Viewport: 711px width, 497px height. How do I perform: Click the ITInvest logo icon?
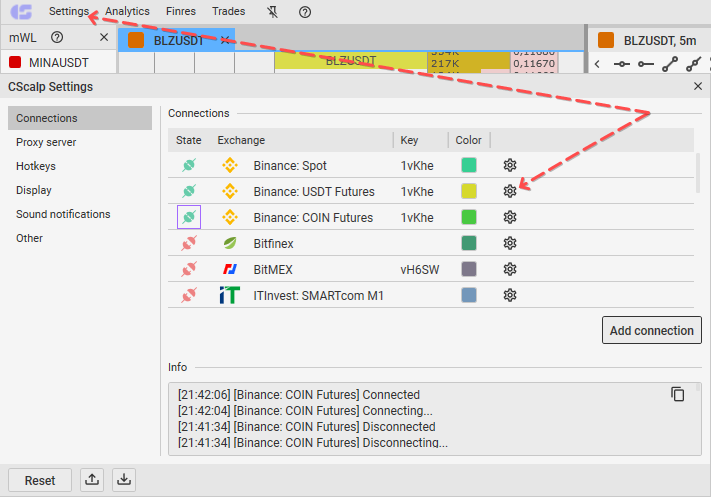pyautogui.click(x=230, y=295)
